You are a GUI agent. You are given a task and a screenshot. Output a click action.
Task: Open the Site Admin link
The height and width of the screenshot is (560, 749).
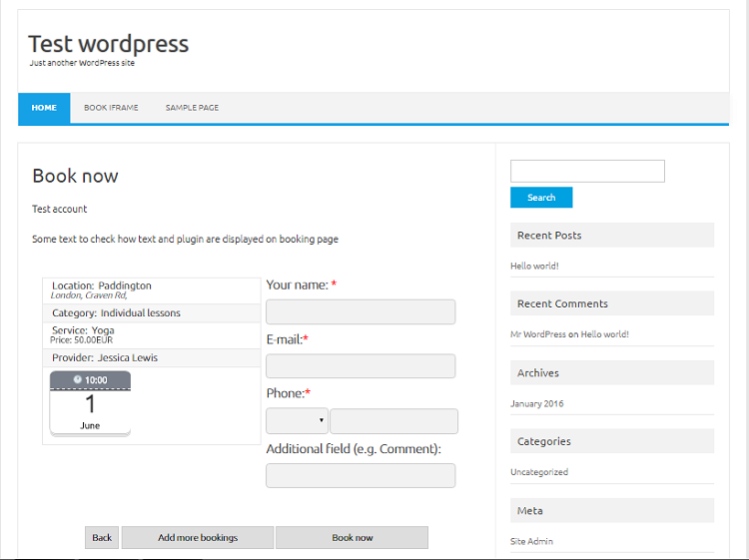click(x=531, y=541)
